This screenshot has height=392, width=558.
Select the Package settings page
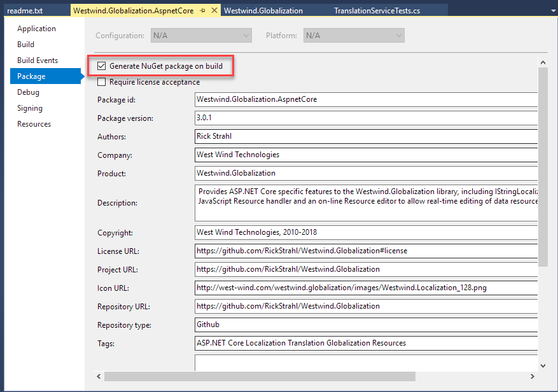[x=46, y=76]
